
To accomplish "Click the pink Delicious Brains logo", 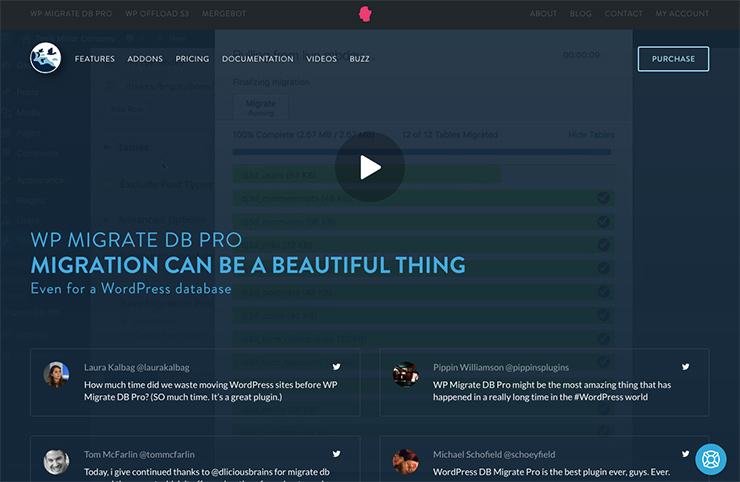I will coord(365,14).
